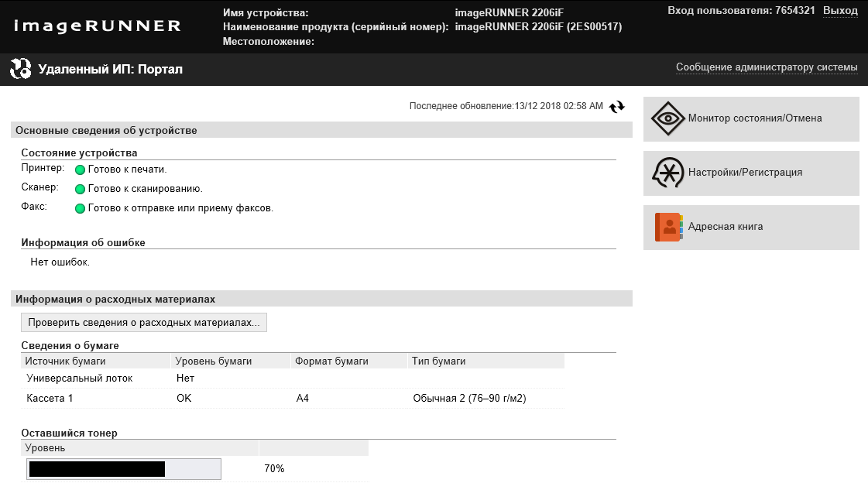
Task: Click the imageRUNNER logo
Action: (x=98, y=26)
